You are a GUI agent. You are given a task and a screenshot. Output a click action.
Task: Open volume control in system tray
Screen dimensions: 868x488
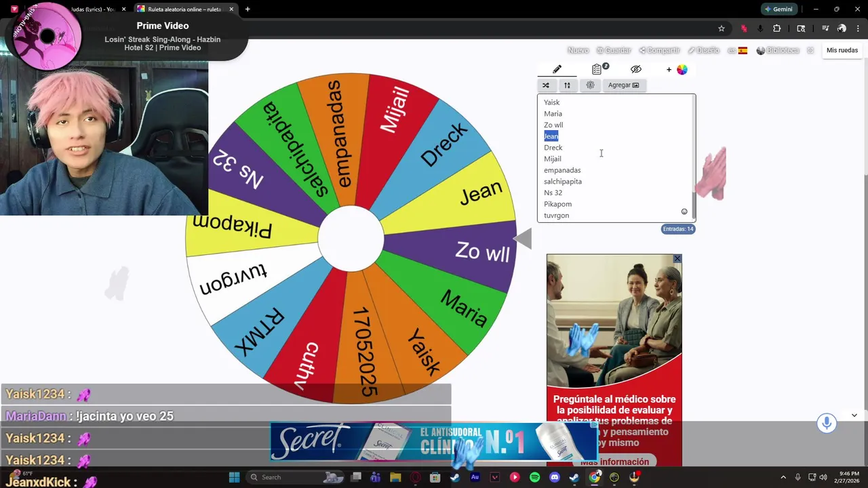823,477
